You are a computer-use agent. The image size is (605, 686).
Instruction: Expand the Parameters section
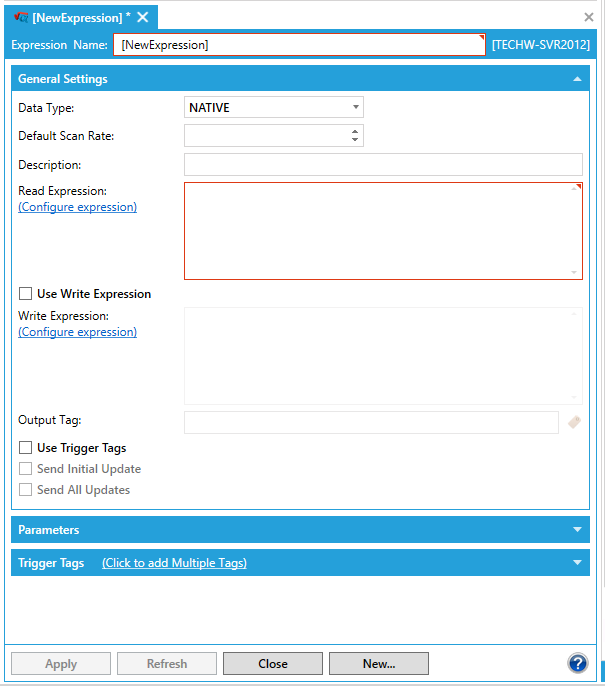(577, 530)
